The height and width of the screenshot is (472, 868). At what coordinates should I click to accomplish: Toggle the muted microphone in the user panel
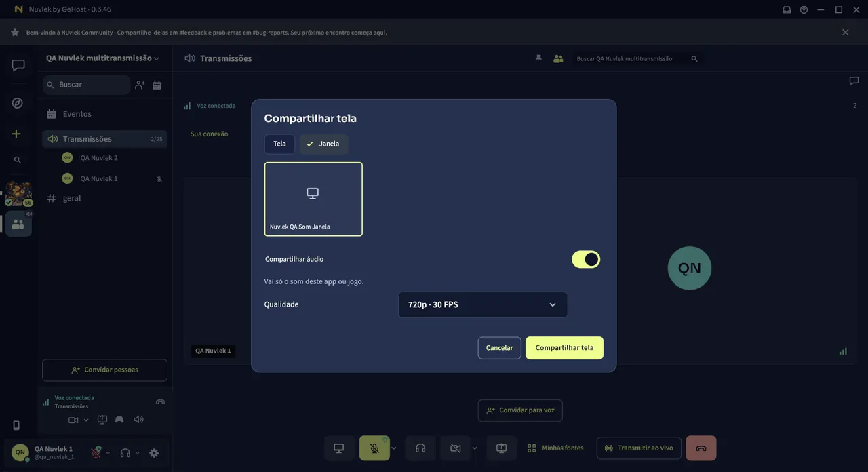coord(96,453)
